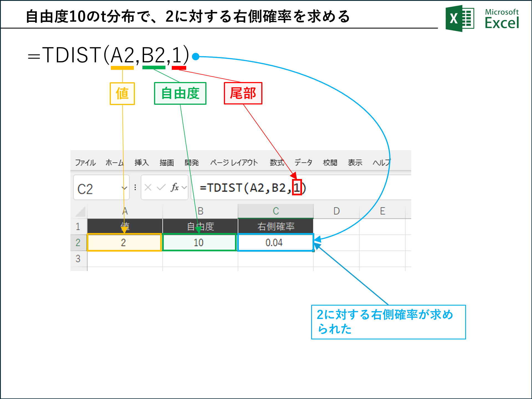Image resolution: width=532 pixels, height=399 pixels.
Task: Open the データ ribbon tab
Action: pyautogui.click(x=303, y=163)
